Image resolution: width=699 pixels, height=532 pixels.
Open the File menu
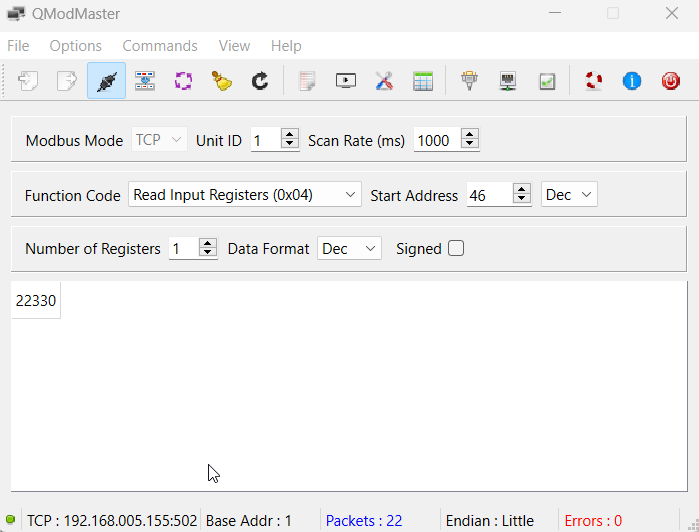(18, 46)
